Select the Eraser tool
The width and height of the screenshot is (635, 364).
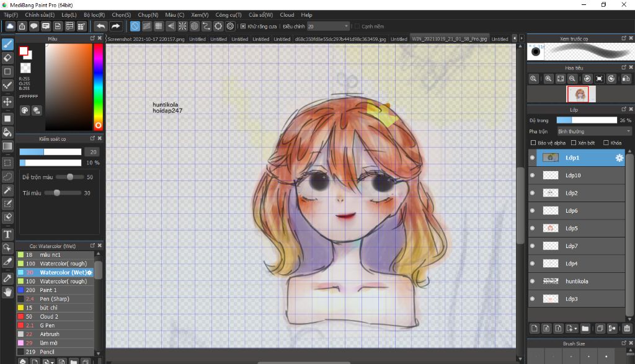7,58
